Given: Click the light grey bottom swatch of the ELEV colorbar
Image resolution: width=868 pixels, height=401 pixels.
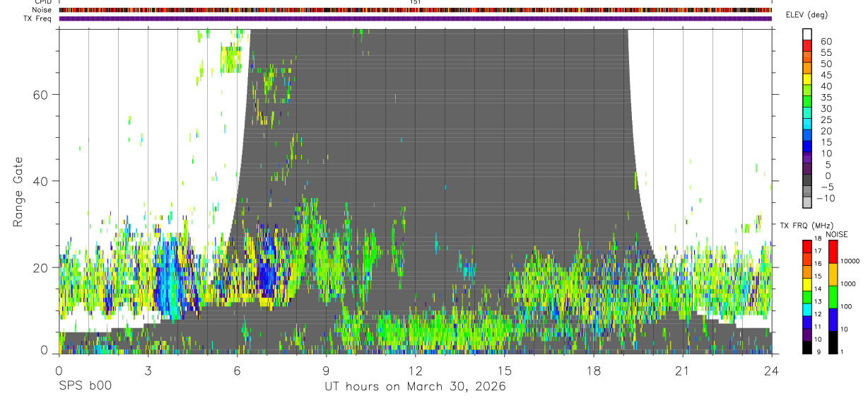Looking at the screenshot, I should (807, 202).
